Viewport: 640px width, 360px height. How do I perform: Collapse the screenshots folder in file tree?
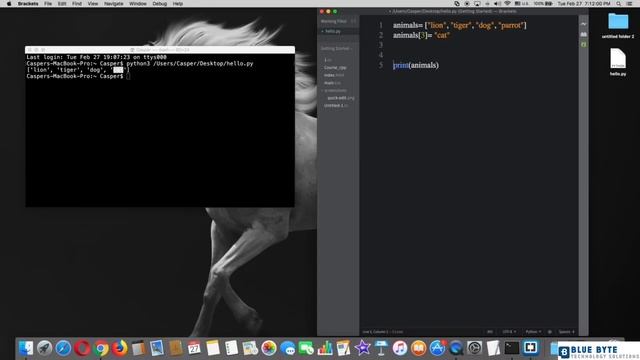(335, 91)
